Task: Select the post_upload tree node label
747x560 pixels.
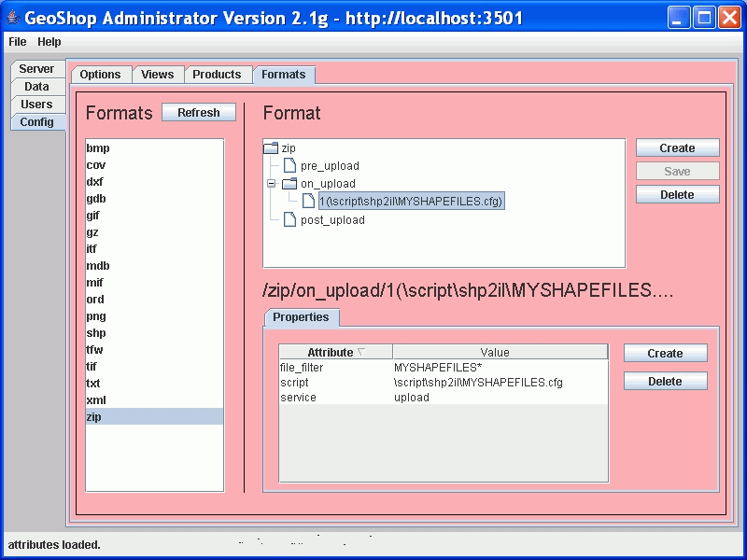Action: click(x=332, y=219)
